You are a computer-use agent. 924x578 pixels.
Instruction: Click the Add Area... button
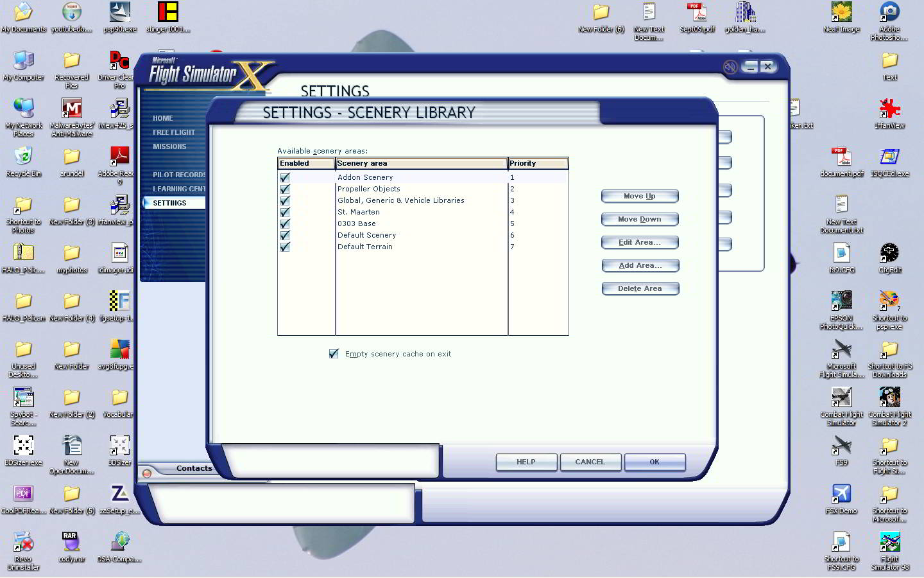tap(640, 266)
